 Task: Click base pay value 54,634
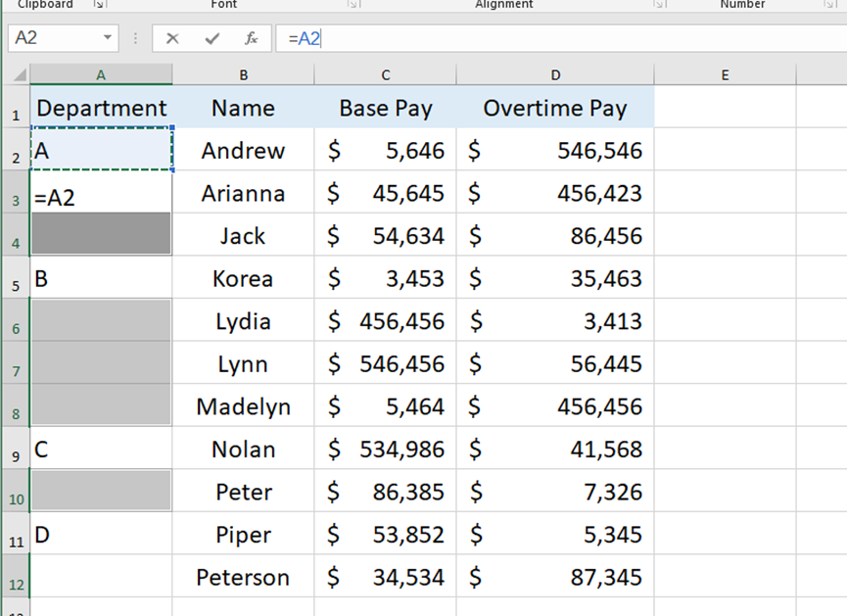coord(408,236)
